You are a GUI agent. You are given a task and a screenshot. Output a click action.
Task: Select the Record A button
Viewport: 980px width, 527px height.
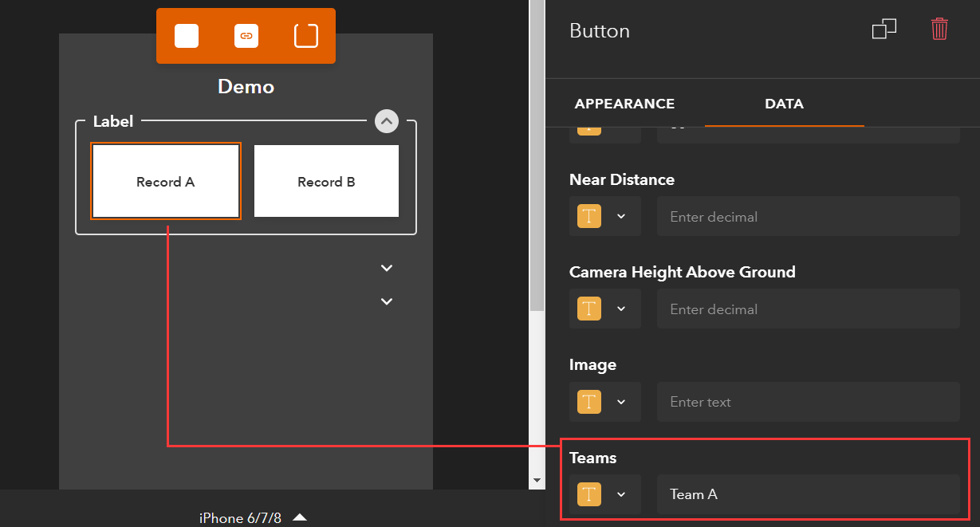pos(165,181)
